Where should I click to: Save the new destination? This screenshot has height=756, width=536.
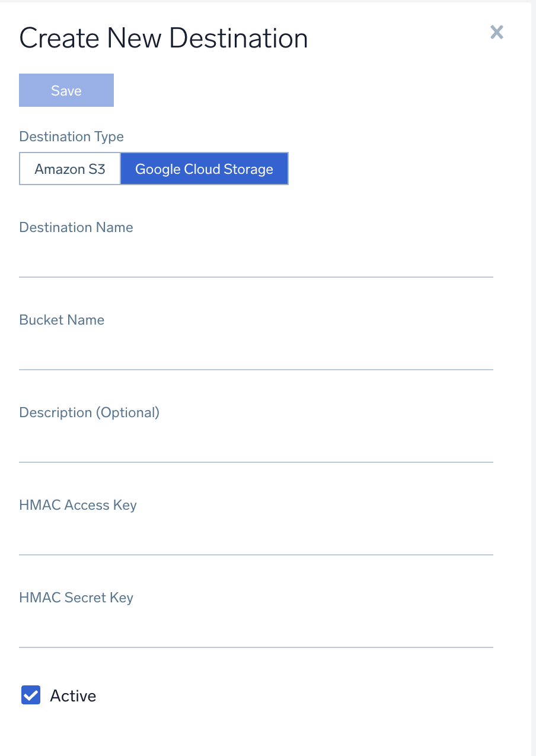pyautogui.click(x=66, y=90)
